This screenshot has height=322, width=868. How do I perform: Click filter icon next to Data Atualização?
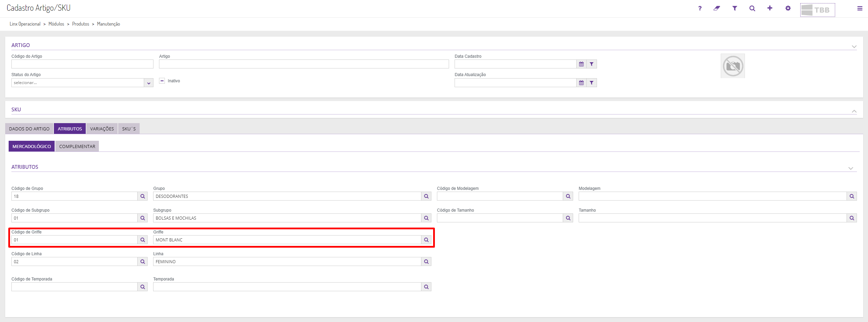coord(592,83)
